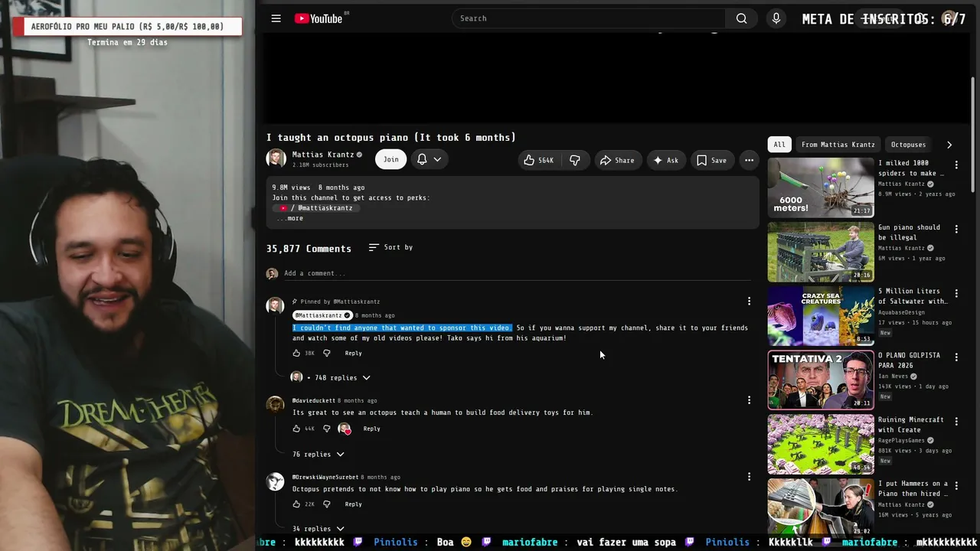Expand description with ...more
Viewport: 980px width, 551px height.
coord(290,219)
